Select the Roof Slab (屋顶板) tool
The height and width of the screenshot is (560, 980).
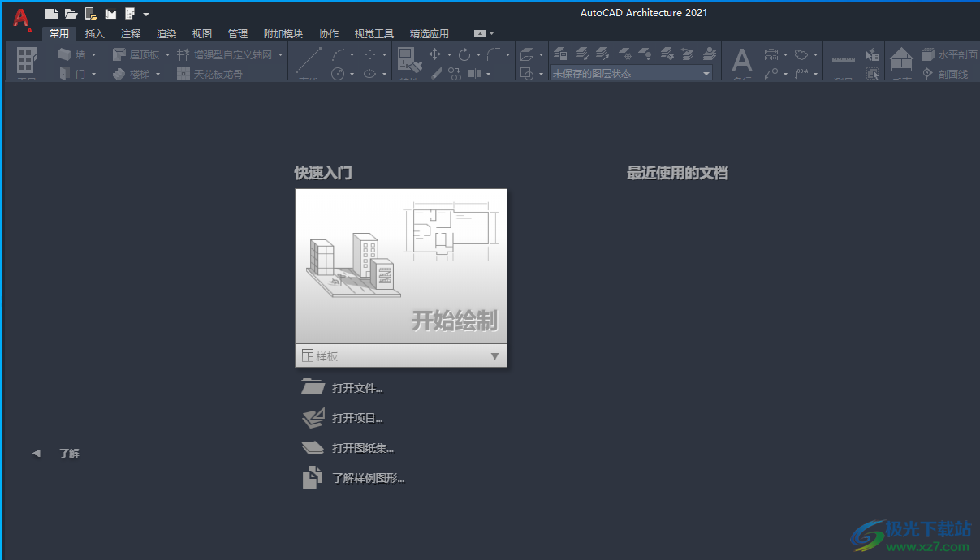136,55
